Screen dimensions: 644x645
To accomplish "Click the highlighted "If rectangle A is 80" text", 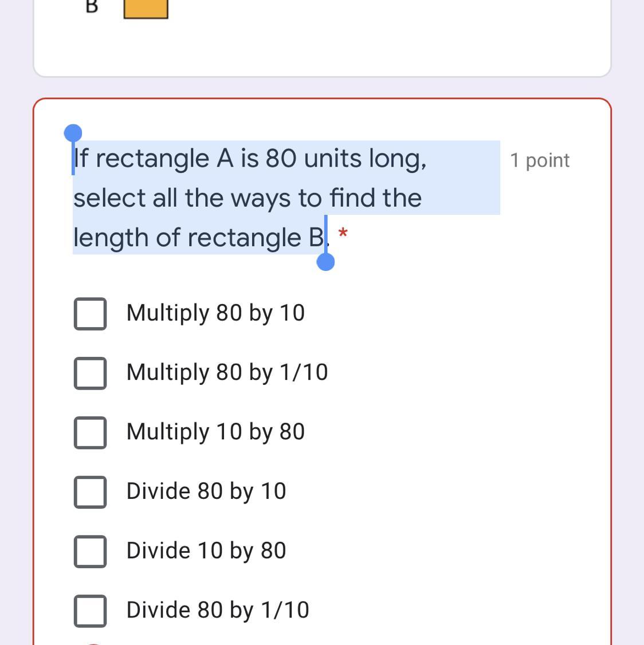I will 184,158.
